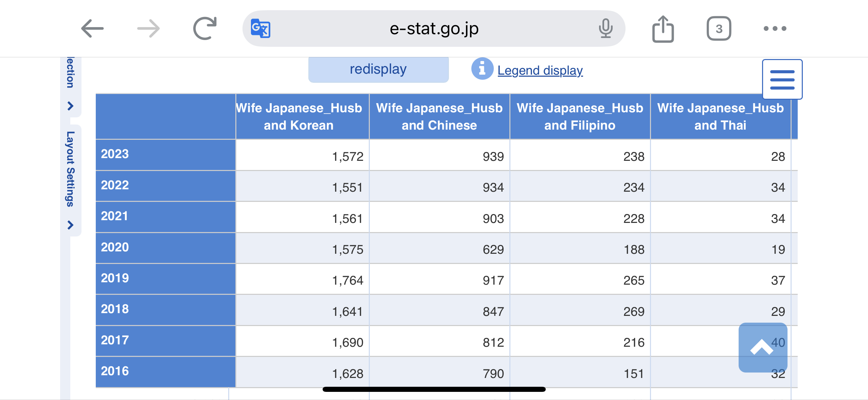Tap the microphone voice search icon
This screenshot has width=868, height=400.
coord(605,28)
